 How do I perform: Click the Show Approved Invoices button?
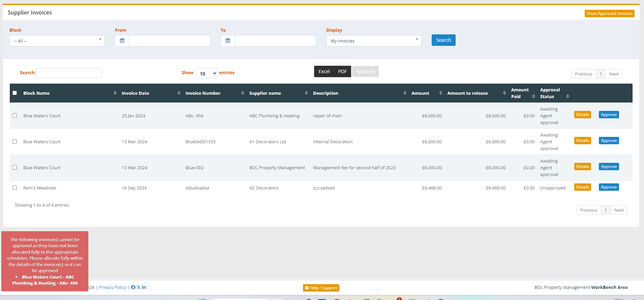[609, 13]
